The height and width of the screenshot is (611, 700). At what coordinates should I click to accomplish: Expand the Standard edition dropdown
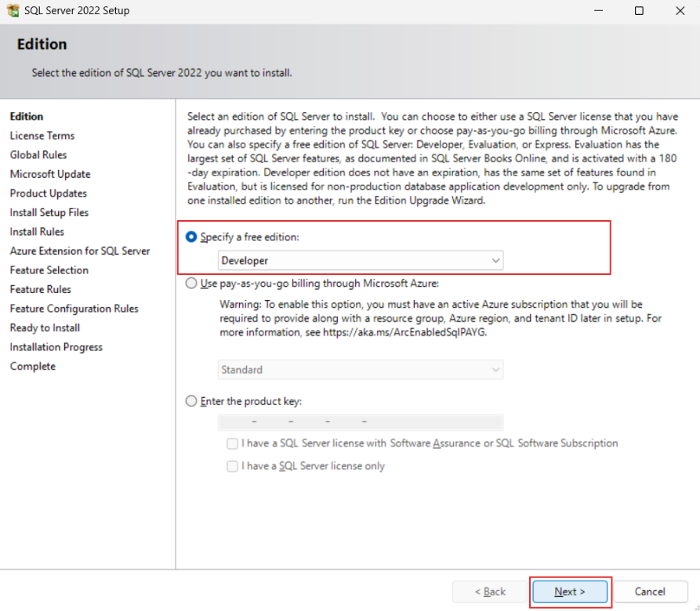361,370
